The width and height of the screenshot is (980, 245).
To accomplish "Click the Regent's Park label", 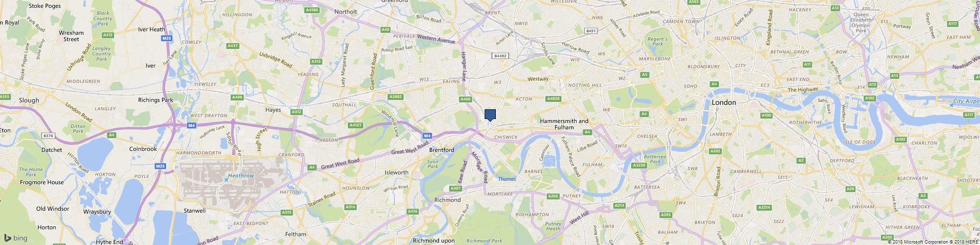I will 658,42.
